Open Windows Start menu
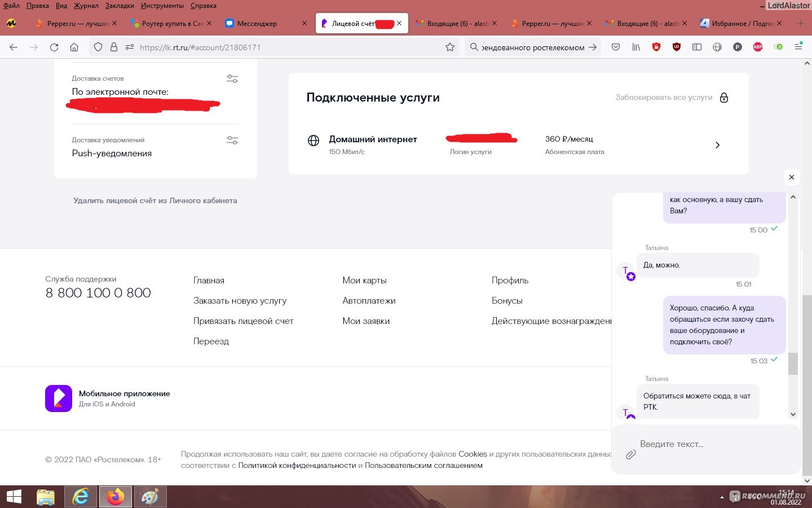This screenshot has width=812, height=508. coord(14,497)
